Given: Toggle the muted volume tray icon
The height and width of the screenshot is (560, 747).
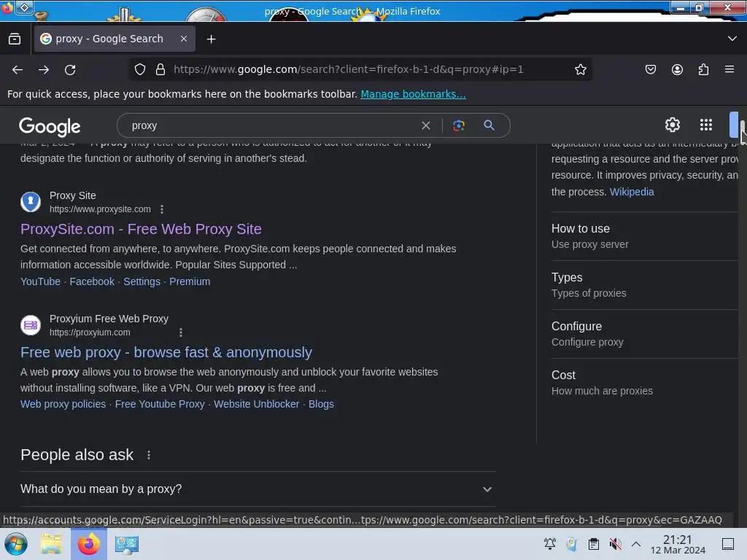Looking at the screenshot, I should (615, 544).
